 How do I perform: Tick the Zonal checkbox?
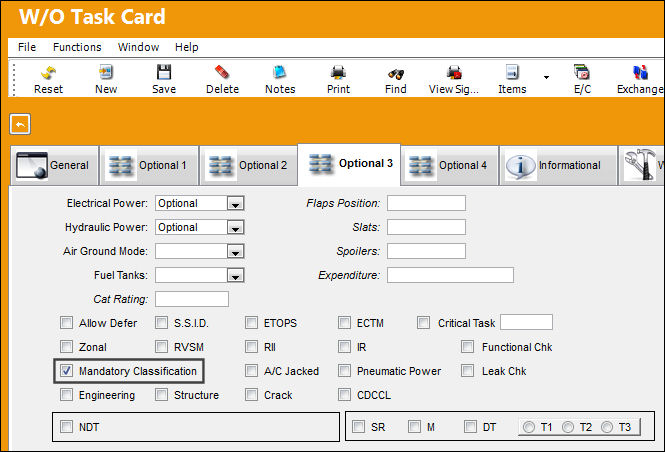tap(66, 347)
